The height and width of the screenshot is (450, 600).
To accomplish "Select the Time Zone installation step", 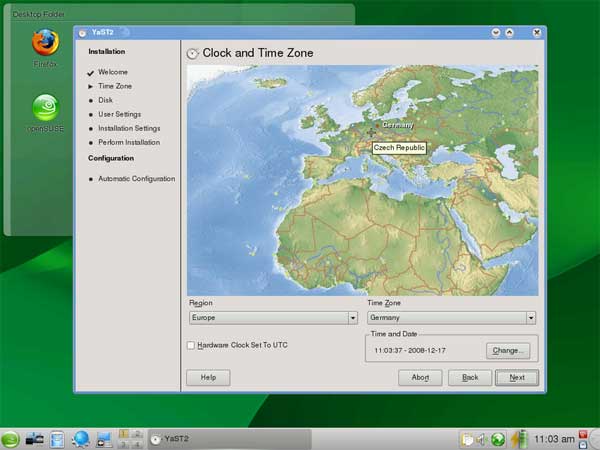I will [x=114, y=86].
